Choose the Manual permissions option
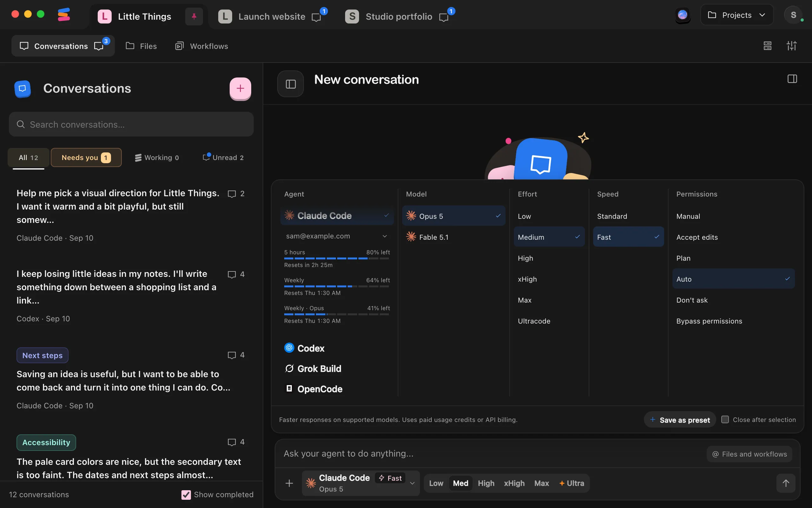The width and height of the screenshot is (812, 508). point(733,216)
